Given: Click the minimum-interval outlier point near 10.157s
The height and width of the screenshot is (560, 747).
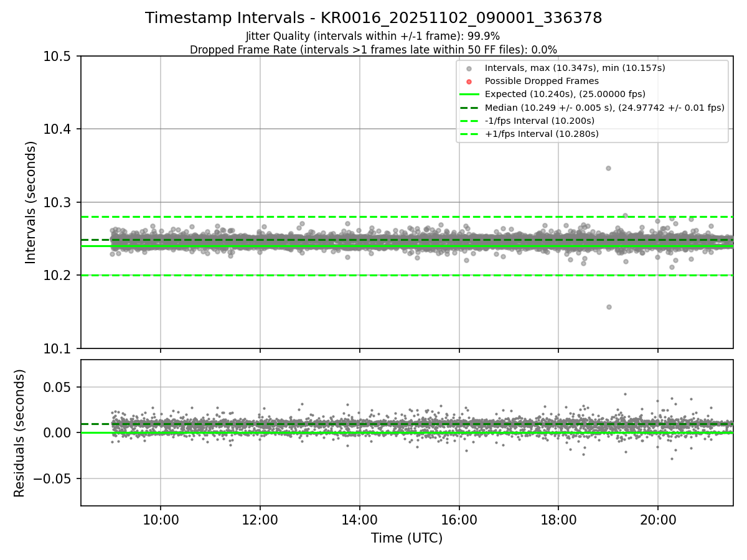Looking at the screenshot, I should (x=609, y=307).
